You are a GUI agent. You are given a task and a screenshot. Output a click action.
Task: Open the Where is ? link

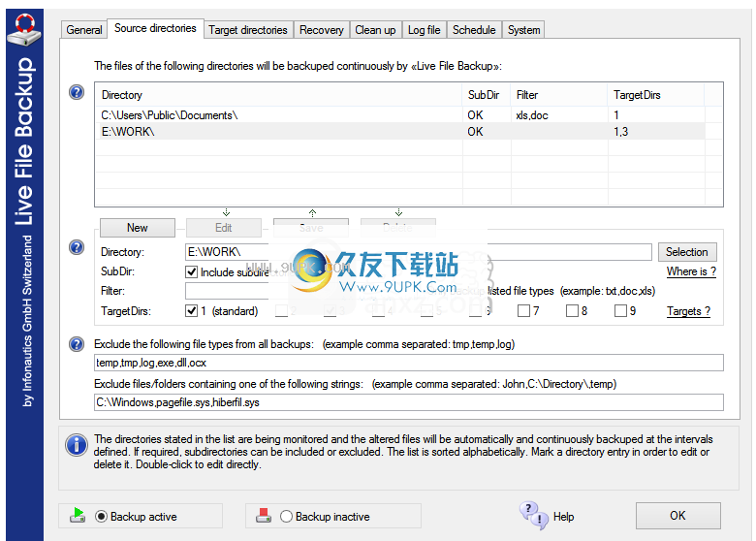(x=691, y=271)
